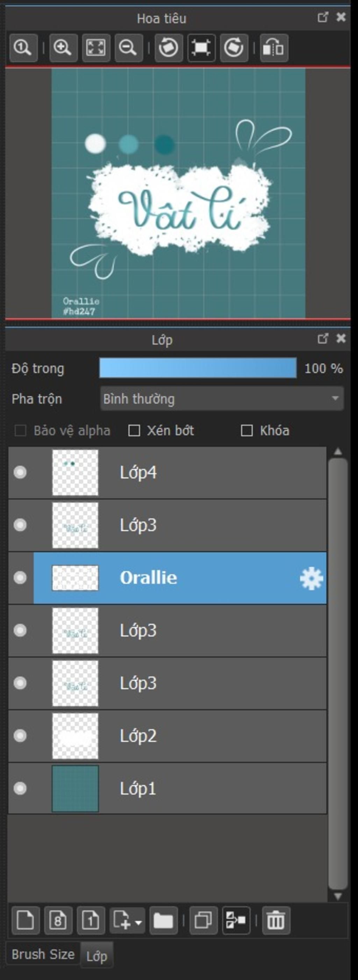The width and height of the screenshot is (358, 980).
Task: Click the zoom out magnifier icon
Action: point(128,48)
